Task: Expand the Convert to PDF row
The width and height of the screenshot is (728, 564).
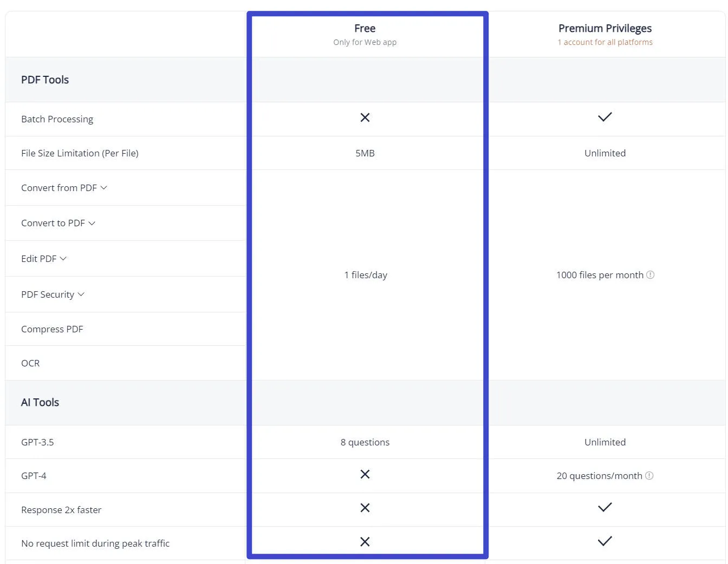Action: (92, 223)
